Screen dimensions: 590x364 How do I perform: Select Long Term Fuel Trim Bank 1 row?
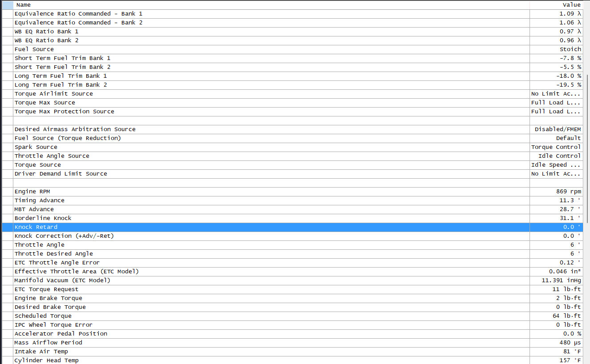tap(293, 76)
